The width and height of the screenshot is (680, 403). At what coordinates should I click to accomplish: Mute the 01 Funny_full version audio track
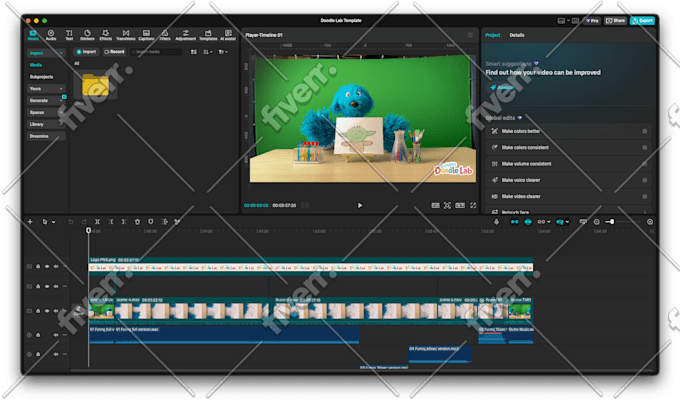pyautogui.click(x=56, y=335)
